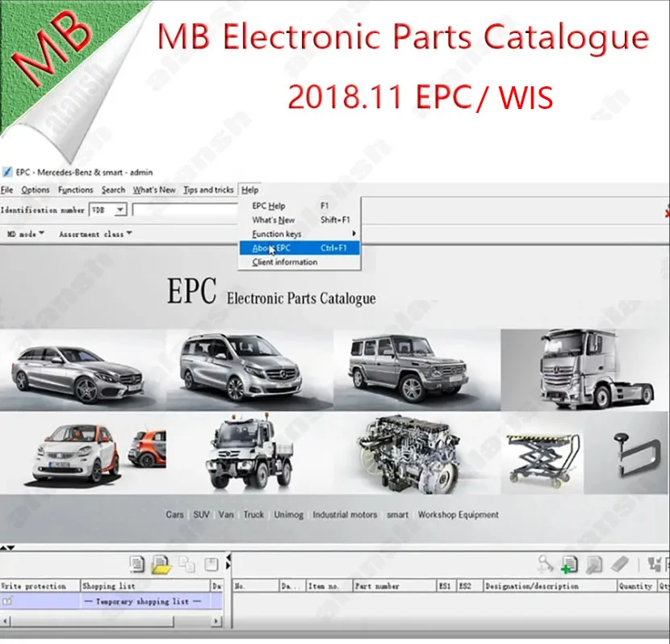Click the Write protection column header
The height and width of the screenshot is (644, 670).
click(x=40, y=586)
